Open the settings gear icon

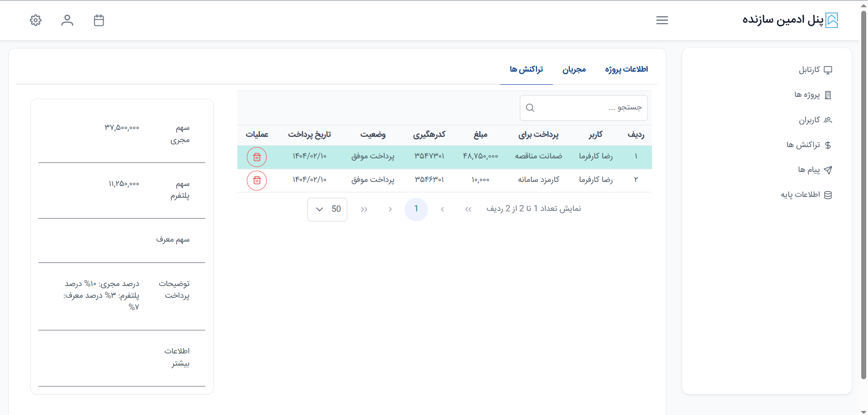tap(36, 20)
